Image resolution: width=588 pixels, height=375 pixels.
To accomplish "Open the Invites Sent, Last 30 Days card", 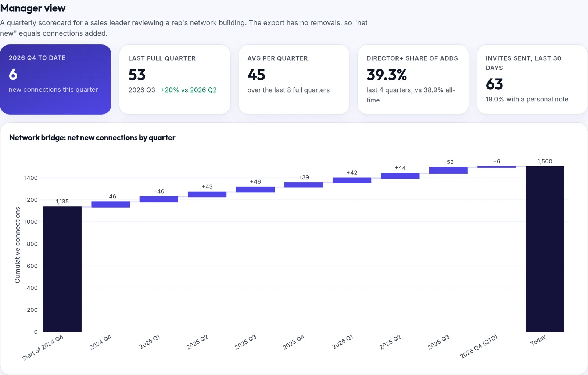I will click(x=532, y=79).
